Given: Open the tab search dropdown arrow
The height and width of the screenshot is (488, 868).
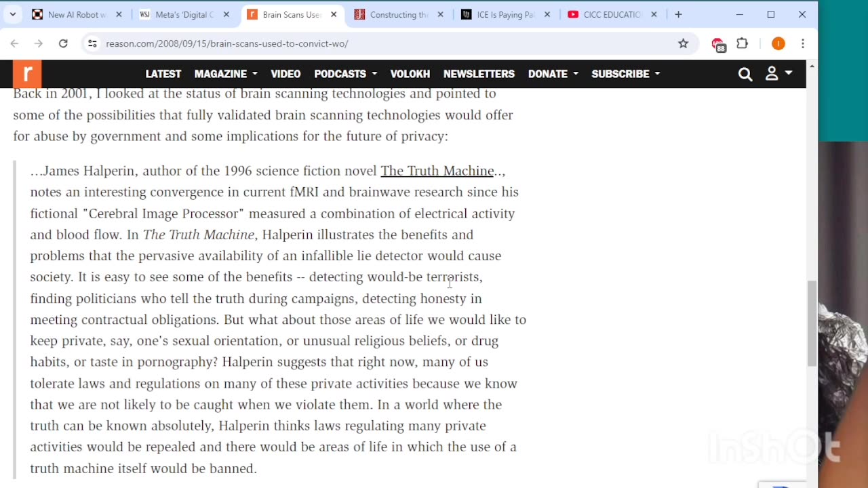Looking at the screenshot, I should point(12,14).
